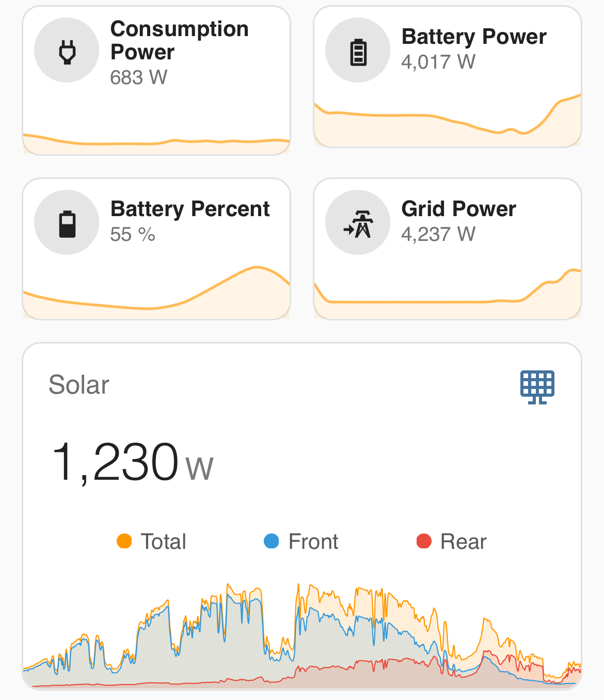
Task: Click the Grid Power transmission tower icon
Action: click(358, 223)
